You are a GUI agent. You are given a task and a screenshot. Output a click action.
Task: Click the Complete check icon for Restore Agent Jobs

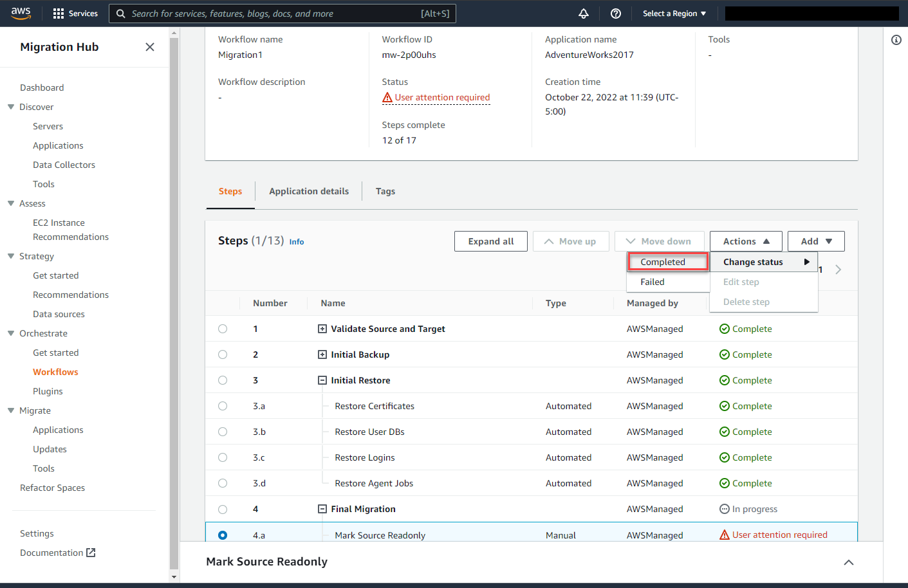click(x=725, y=483)
